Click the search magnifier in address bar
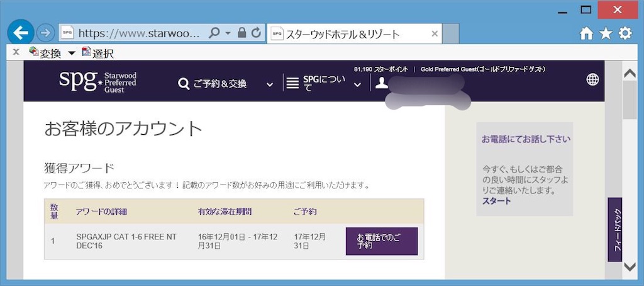The height and width of the screenshot is (286, 644). coord(214,33)
